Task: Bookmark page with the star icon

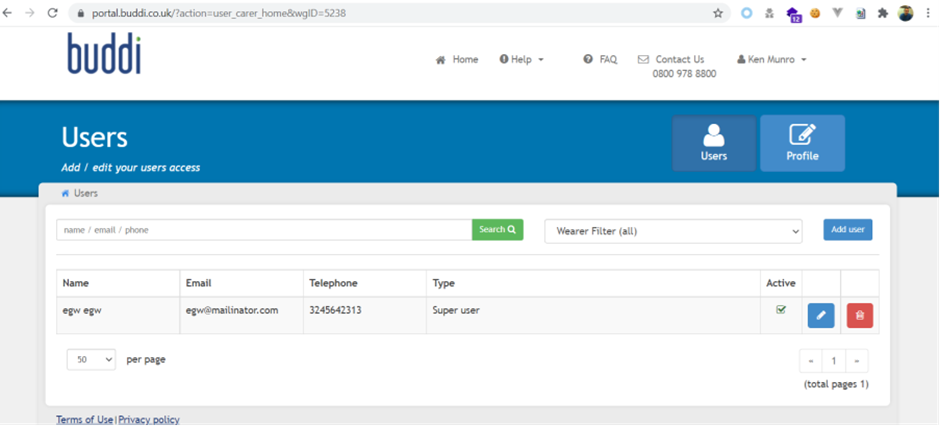Action: click(x=718, y=13)
